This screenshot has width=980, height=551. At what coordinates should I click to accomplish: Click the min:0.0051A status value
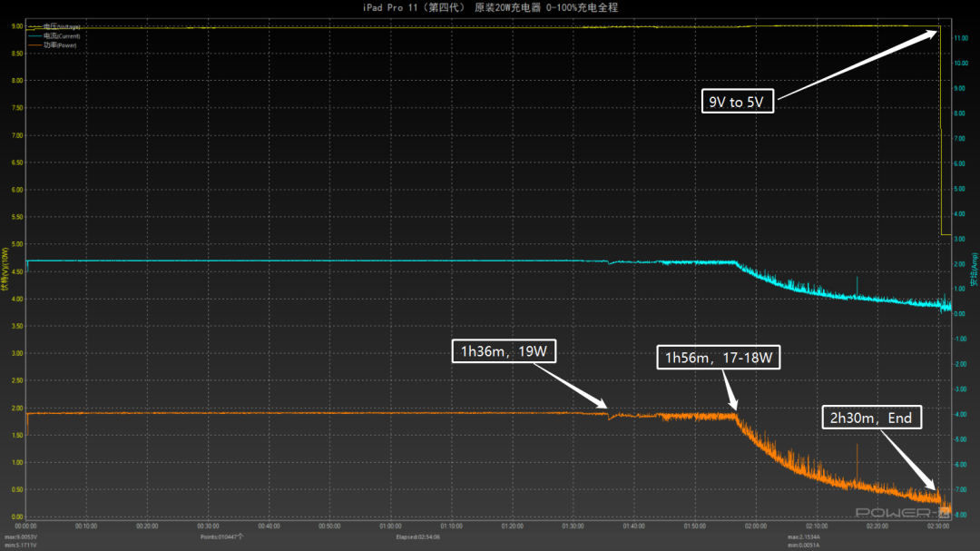tap(804, 546)
